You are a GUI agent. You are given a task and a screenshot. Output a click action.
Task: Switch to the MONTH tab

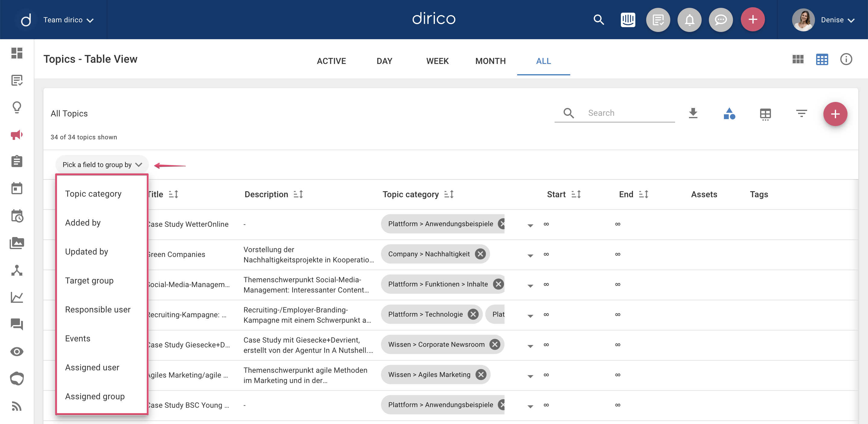tap(491, 61)
